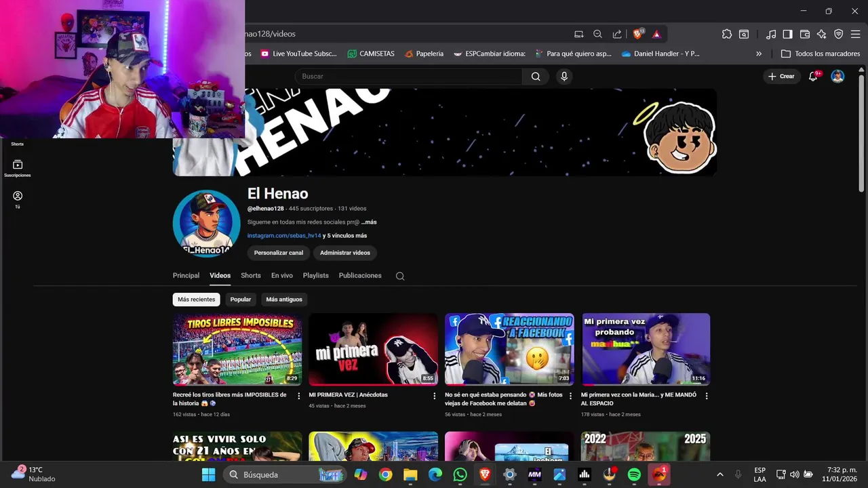Open 'mi primera vez' video thumbnail

374,349
